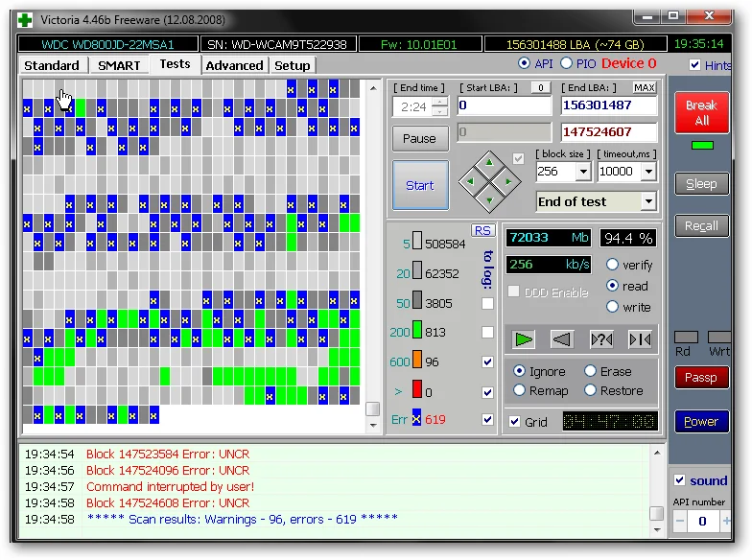
Task: Expand the timeout ms dropdown
Action: coord(648,172)
